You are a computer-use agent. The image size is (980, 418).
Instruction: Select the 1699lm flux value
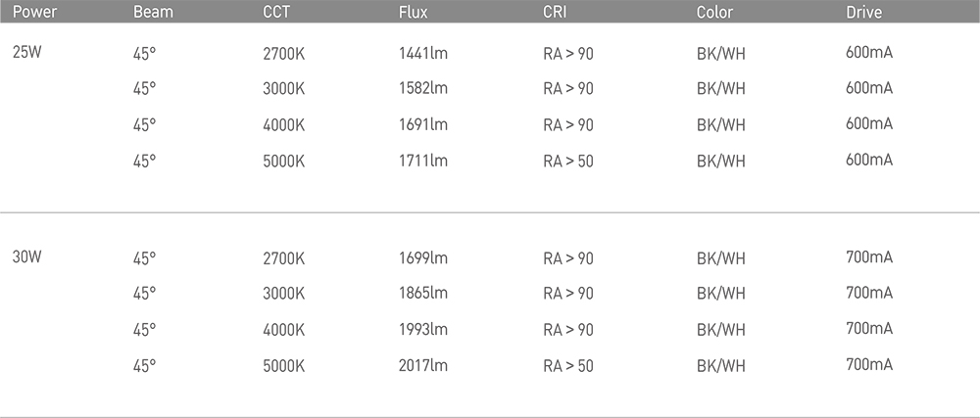423,258
